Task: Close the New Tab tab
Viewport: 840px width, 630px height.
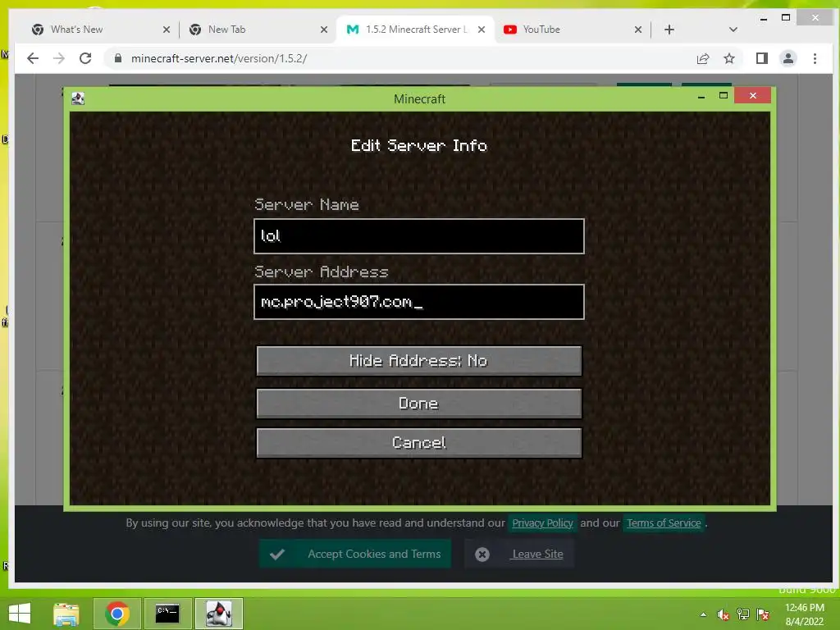Action: pyautogui.click(x=323, y=30)
